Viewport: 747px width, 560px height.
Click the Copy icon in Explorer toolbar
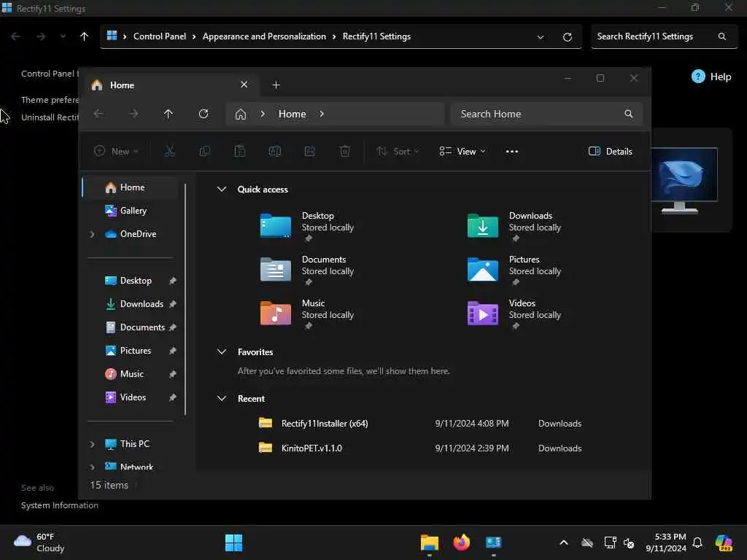[205, 152]
